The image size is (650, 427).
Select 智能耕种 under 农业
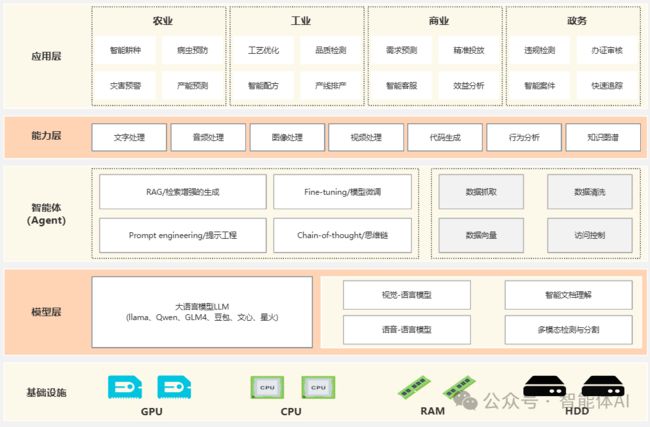coord(125,50)
